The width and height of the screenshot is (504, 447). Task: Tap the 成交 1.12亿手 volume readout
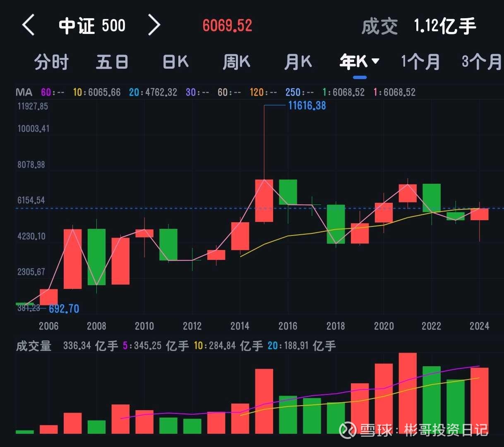[x=419, y=26]
